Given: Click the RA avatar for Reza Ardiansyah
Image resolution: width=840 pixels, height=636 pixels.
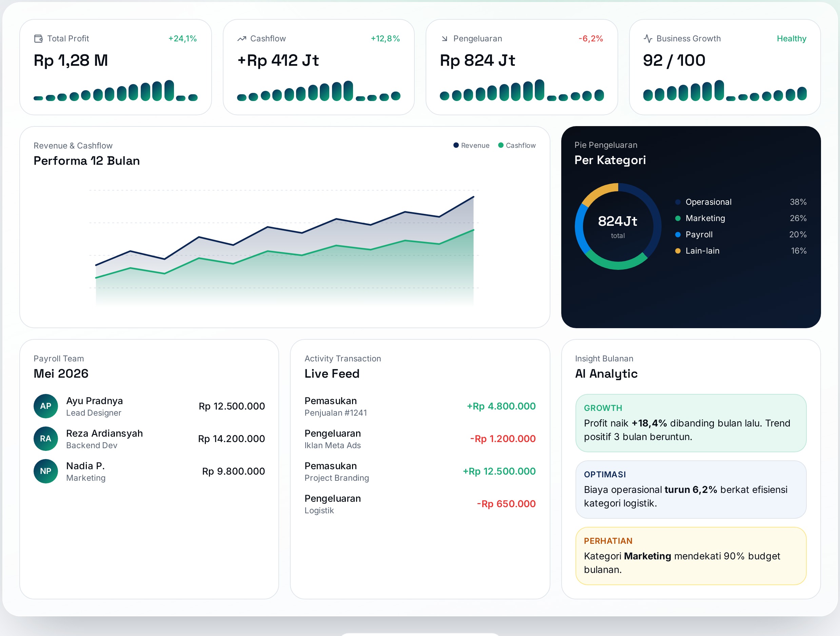Looking at the screenshot, I should tap(45, 439).
